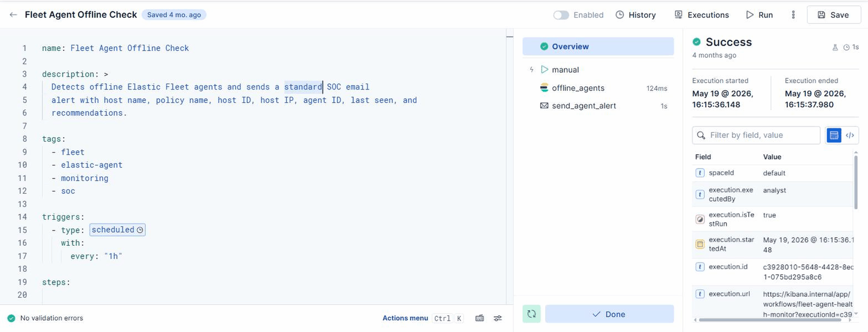
Task: Click the spaceId text field type icon
Action: pos(700,173)
